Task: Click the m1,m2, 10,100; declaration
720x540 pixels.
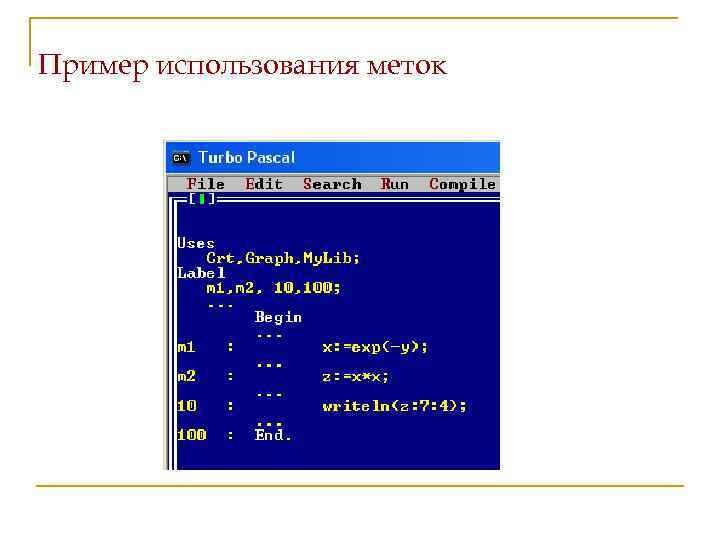Action: pyautogui.click(x=274, y=288)
